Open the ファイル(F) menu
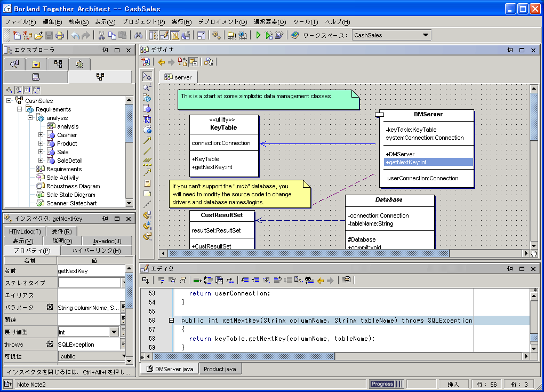Image resolution: width=544 pixels, height=392 pixels. tap(20, 22)
